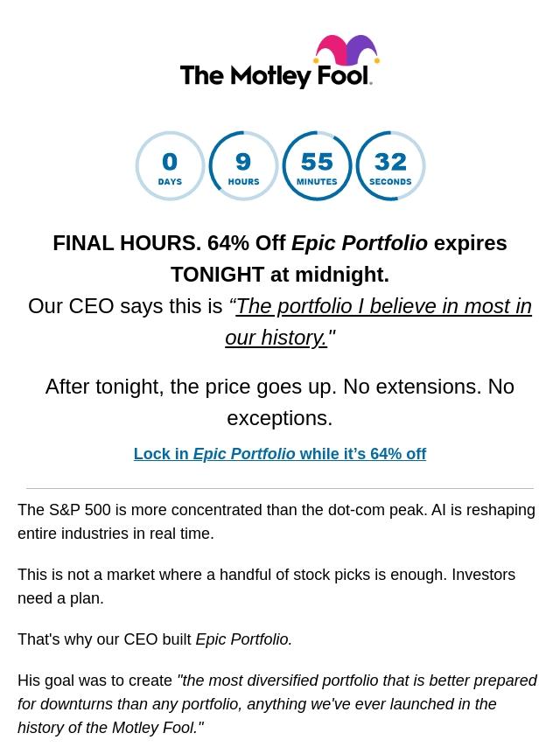Viewport: 560px width, 747px height.
Task: Open the "Lock in Epic Portfolio" 64% off link
Action: click(279, 454)
